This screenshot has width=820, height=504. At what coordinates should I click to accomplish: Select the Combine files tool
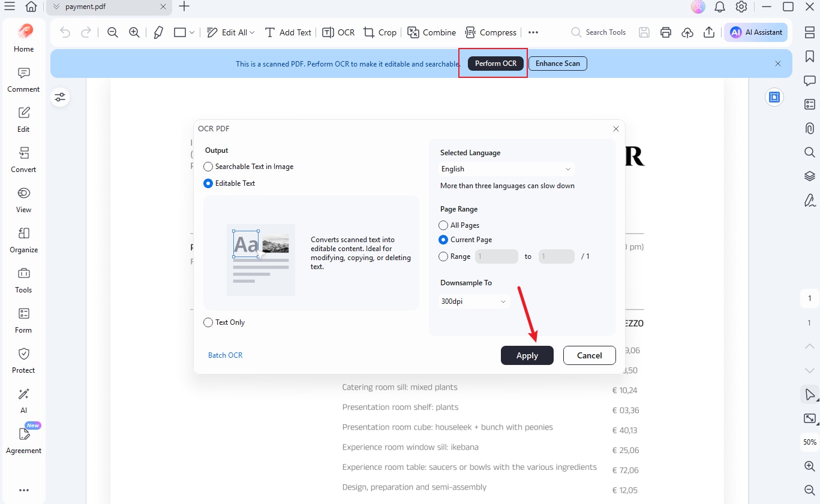[431, 32]
